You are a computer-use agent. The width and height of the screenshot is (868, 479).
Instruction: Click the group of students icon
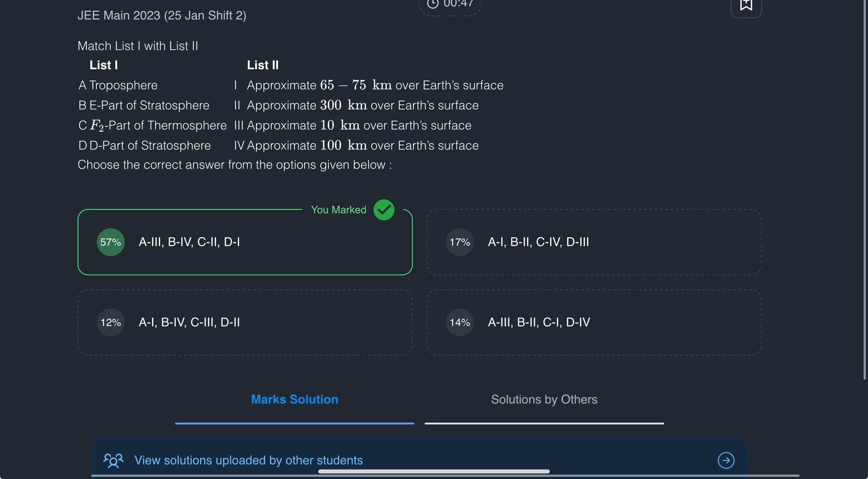tap(113, 460)
